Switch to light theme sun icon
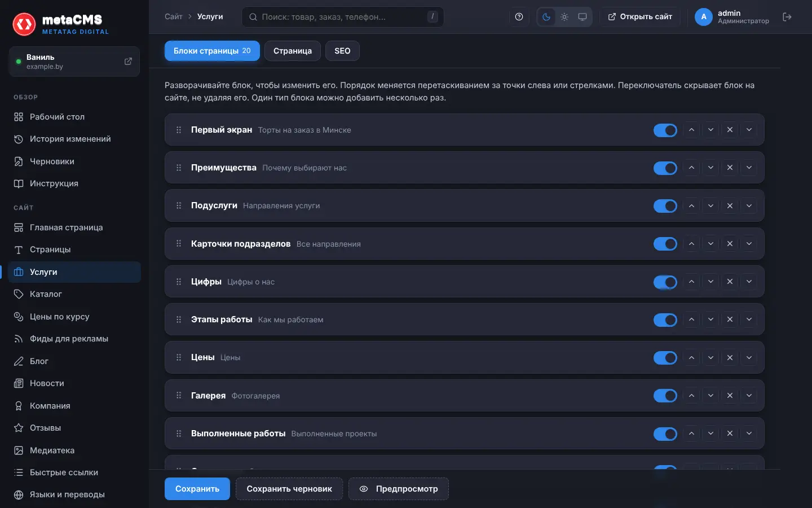The height and width of the screenshot is (508, 812). point(564,17)
